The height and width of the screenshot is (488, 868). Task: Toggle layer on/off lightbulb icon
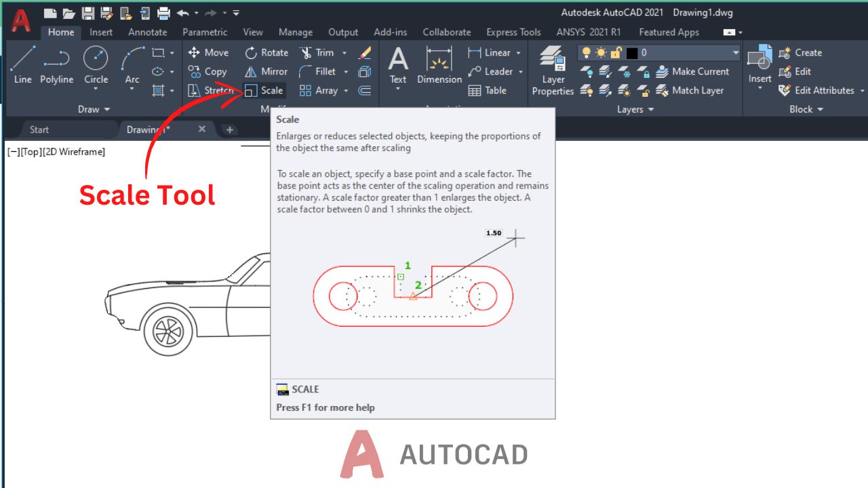[x=587, y=52]
